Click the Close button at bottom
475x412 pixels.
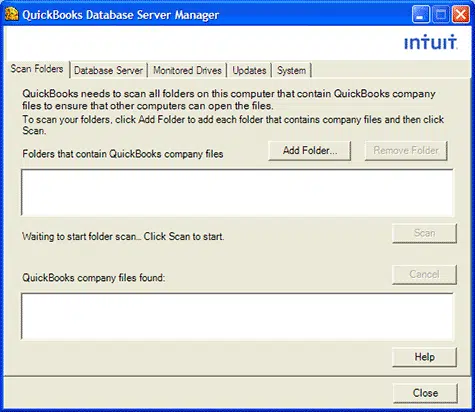(x=425, y=393)
